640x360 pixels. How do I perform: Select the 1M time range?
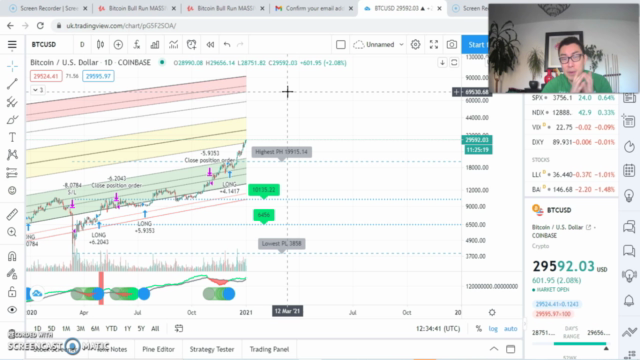tap(66, 329)
